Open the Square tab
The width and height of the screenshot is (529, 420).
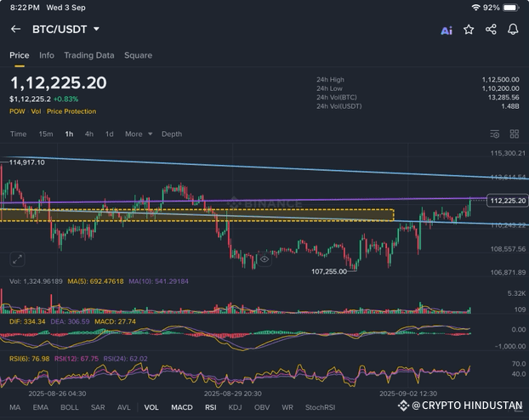pos(138,55)
